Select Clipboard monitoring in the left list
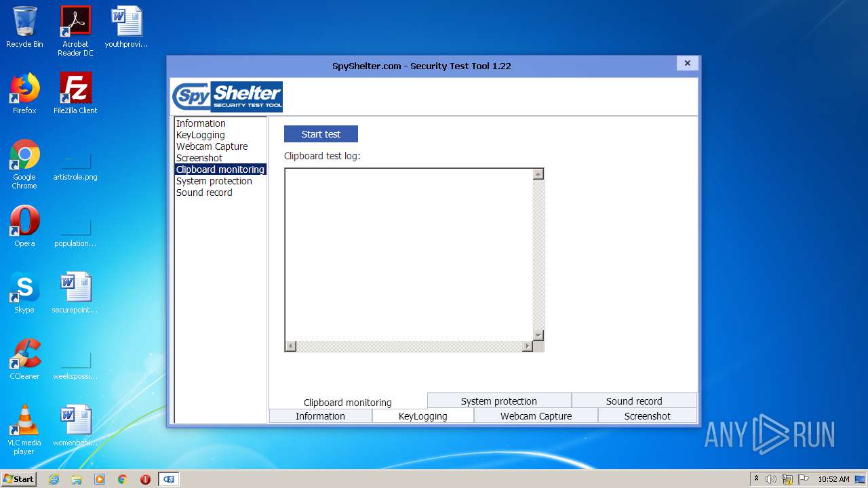Image resolution: width=868 pixels, height=488 pixels. click(x=220, y=169)
